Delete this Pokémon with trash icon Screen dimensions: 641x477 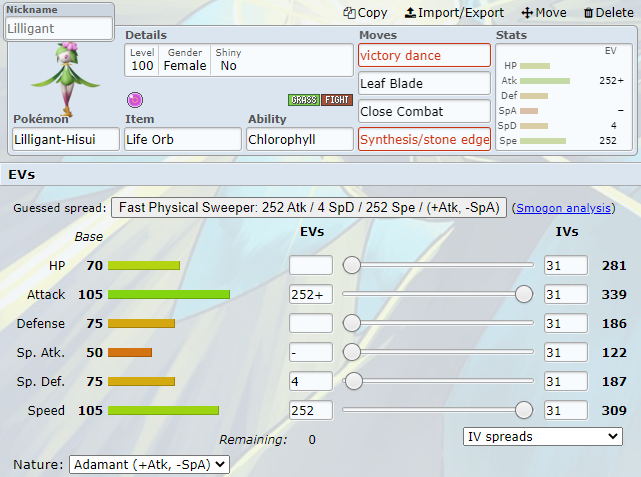tap(588, 13)
